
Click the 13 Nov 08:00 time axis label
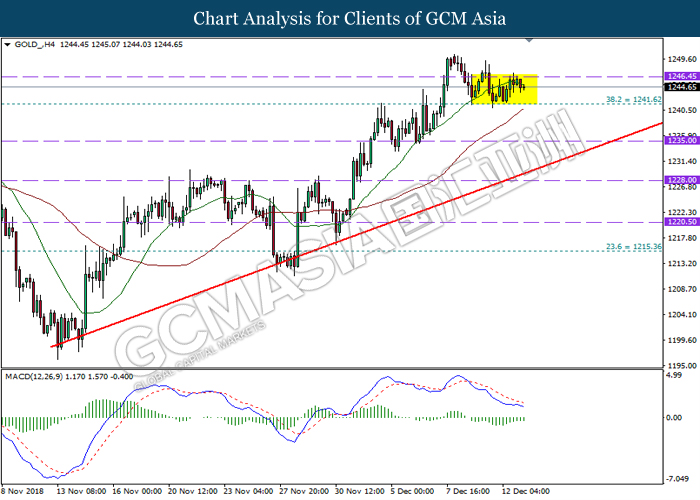point(81,491)
